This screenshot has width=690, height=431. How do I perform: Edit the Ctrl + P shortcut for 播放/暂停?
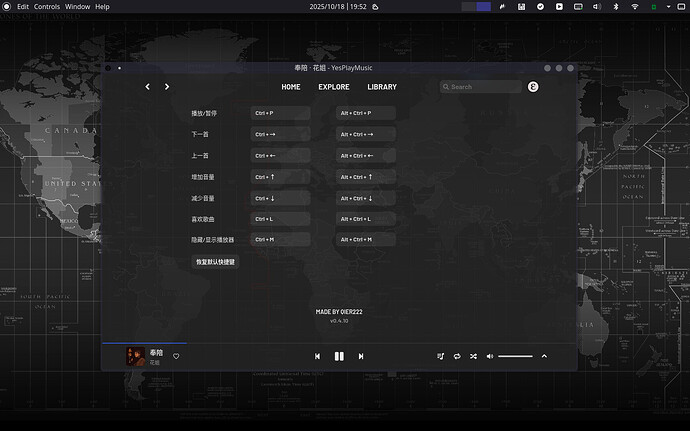click(x=281, y=113)
